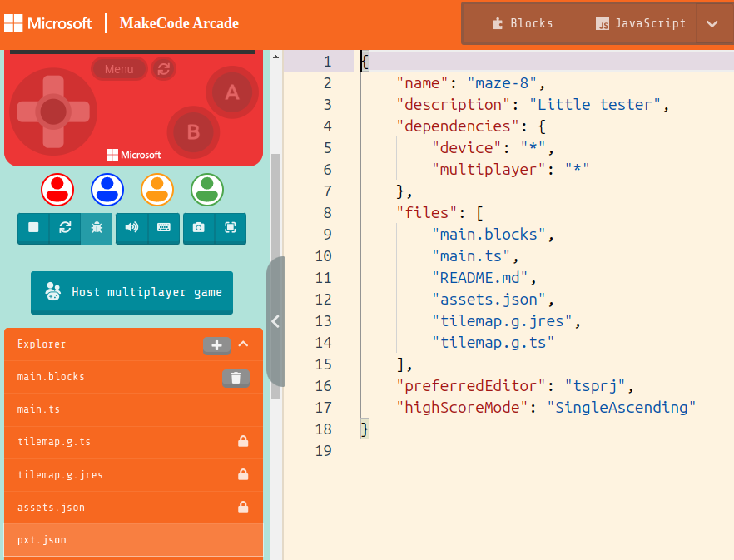The height and width of the screenshot is (560, 734).
Task: Tap the B button on simulator
Action: [x=193, y=132]
